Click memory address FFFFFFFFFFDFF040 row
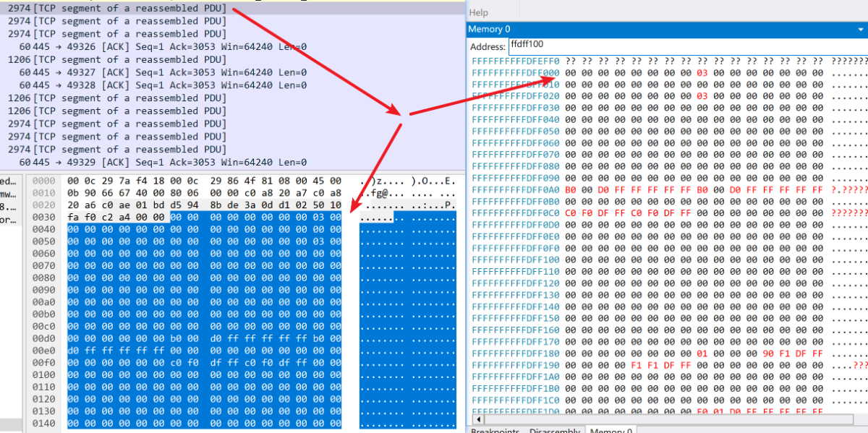This screenshot has width=868, height=433. [x=669, y=119]
